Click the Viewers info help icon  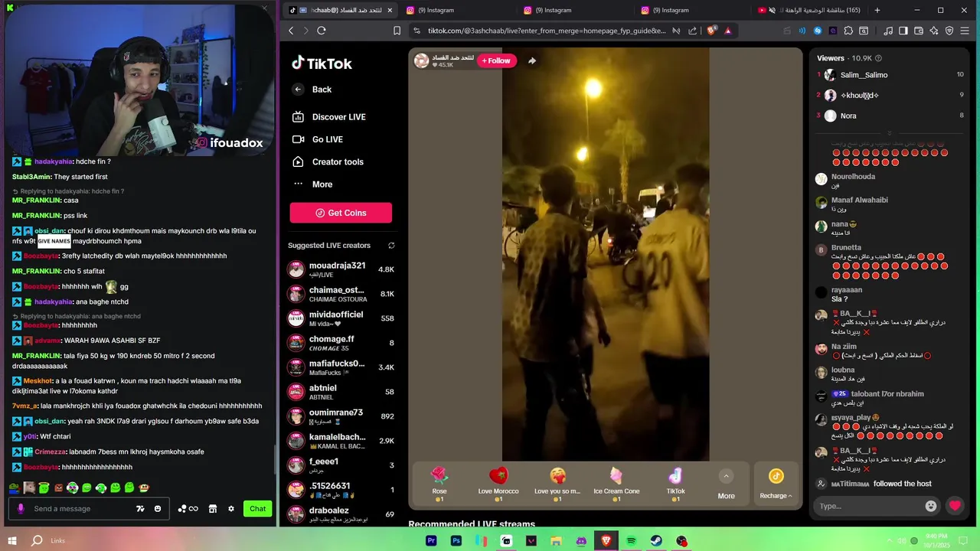[x=878, y=58]
